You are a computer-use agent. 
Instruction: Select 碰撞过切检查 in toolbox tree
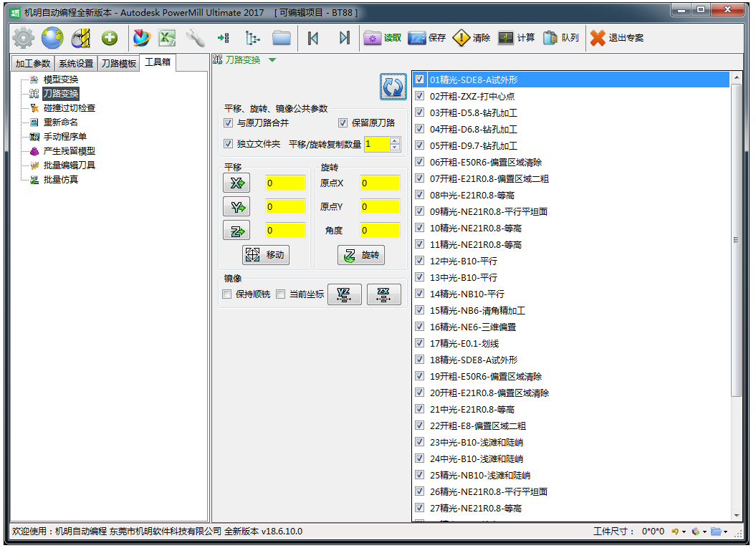pos(70,108)
